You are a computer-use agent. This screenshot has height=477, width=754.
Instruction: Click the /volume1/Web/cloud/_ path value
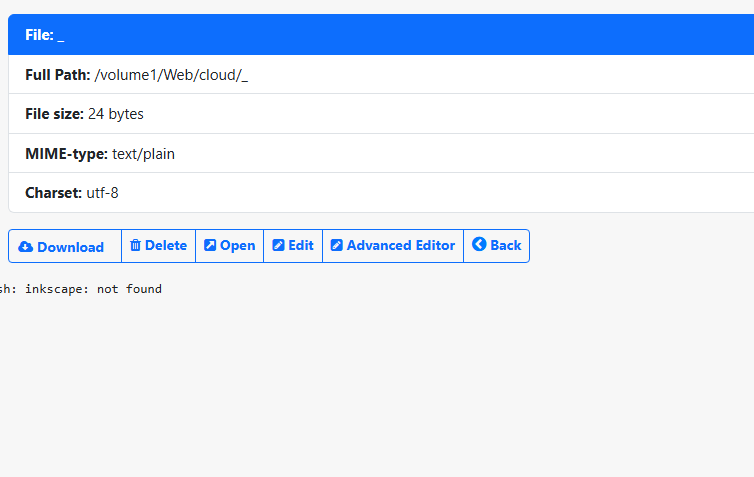[171, 75]
